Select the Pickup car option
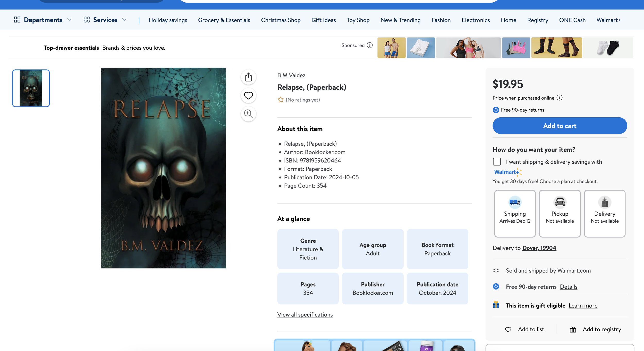 pos(560,213)
